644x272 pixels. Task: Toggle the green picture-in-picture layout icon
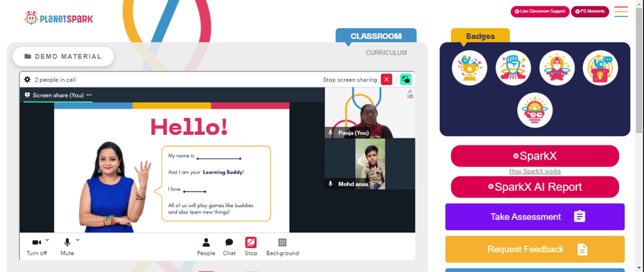406,80
